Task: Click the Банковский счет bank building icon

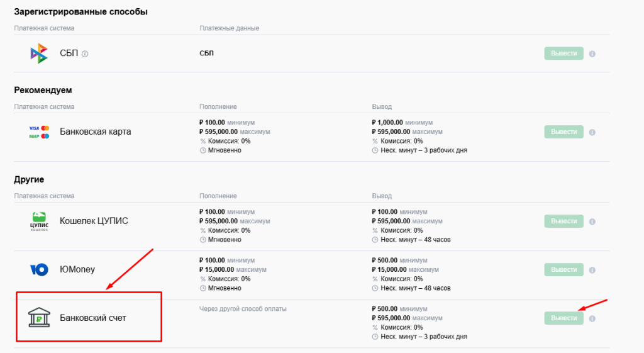Action: click(39, 318)
